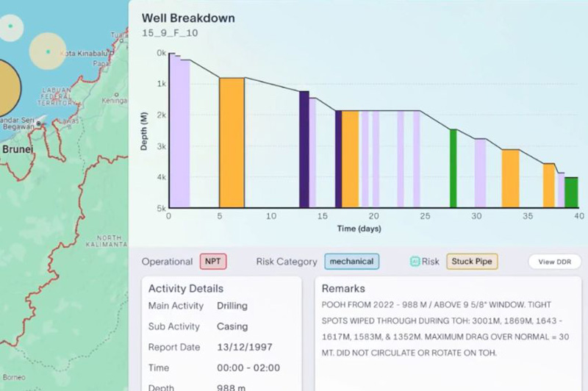588x391 pixels.
Task: Select the small green map marker dot near Kota Kinabalu
Action: (48, 51)
